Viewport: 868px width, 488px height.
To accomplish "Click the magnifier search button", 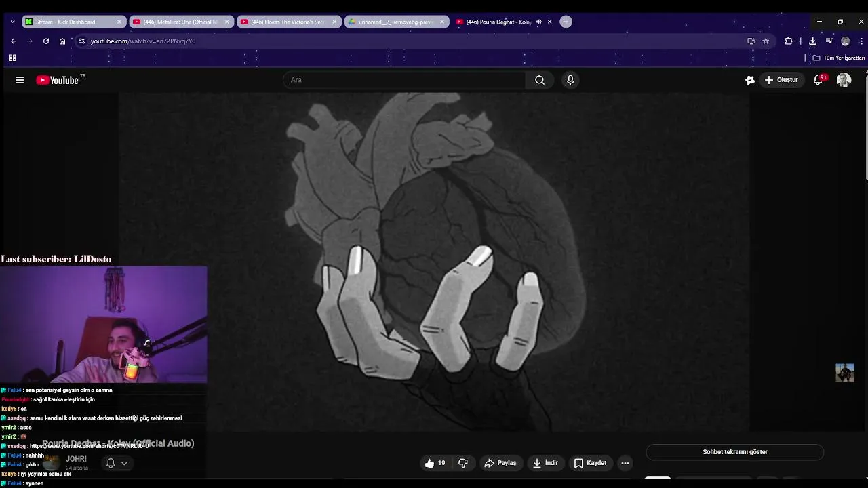I will 540,80.
